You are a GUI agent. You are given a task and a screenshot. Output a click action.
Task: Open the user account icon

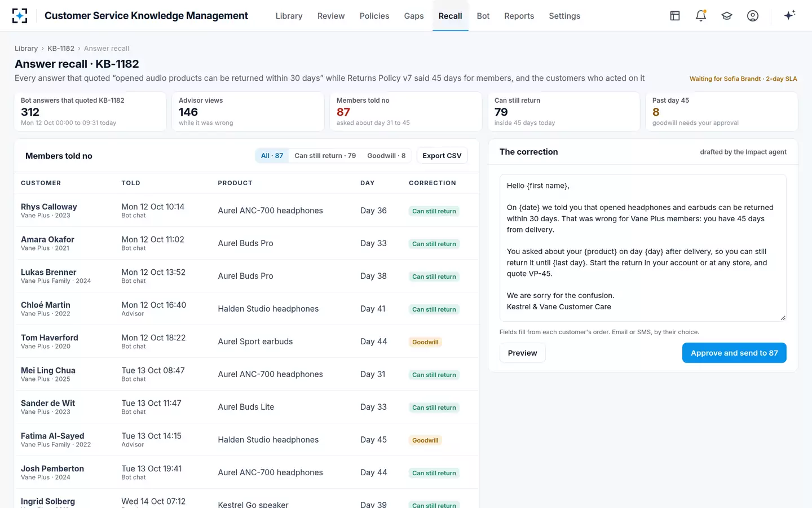753,16
